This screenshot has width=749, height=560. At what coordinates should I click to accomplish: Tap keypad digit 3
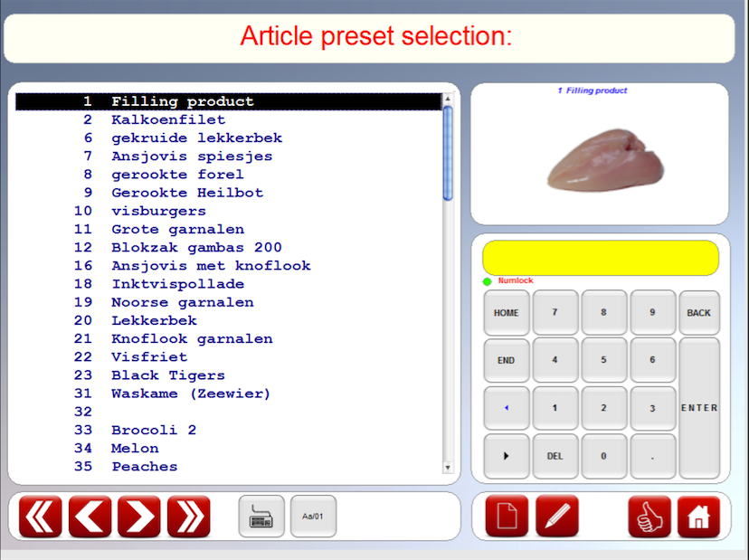coord(652,408)
